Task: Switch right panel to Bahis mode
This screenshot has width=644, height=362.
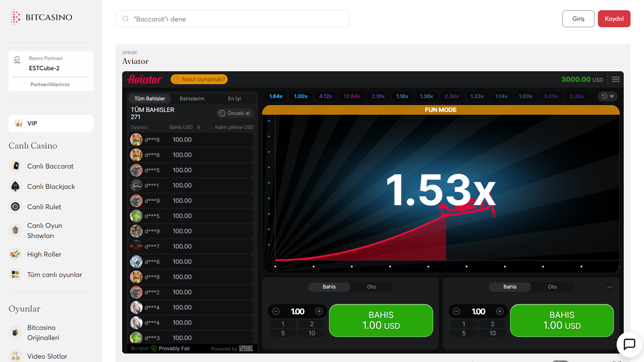Action: (510, 287)
